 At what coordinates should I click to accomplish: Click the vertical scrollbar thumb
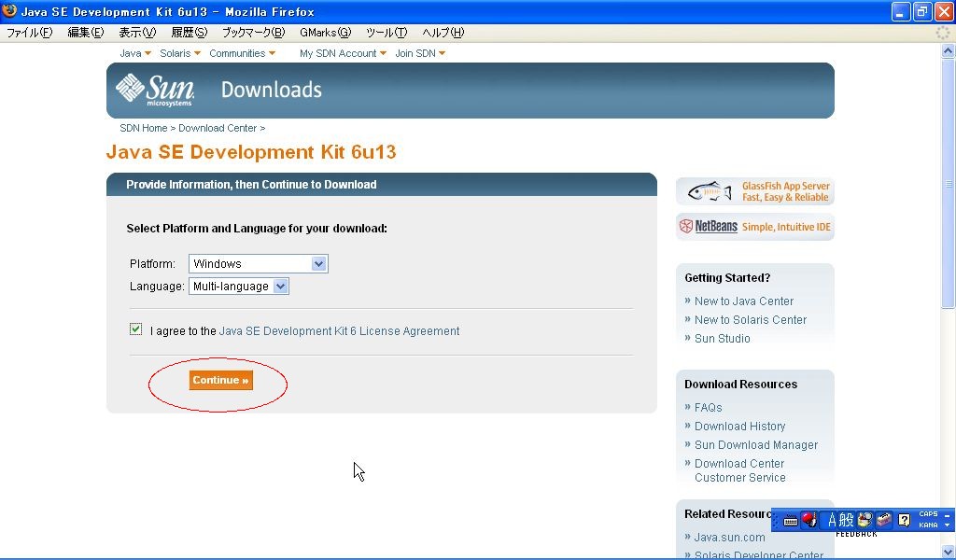(949, 183)
